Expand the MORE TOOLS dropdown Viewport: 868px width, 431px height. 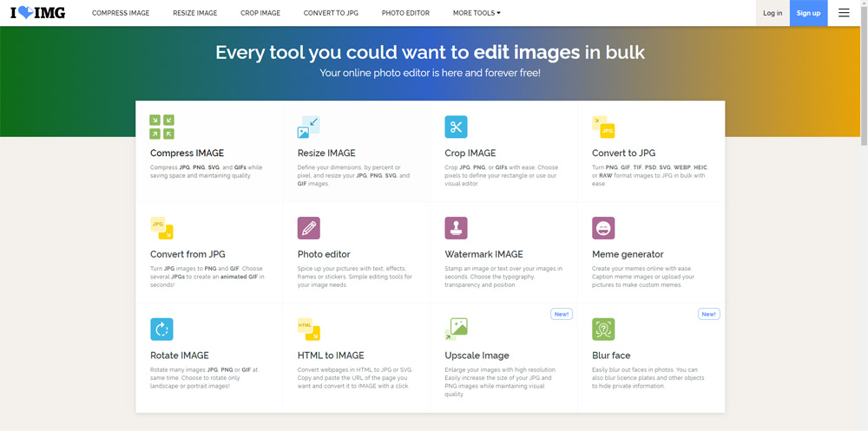[477, 13]
